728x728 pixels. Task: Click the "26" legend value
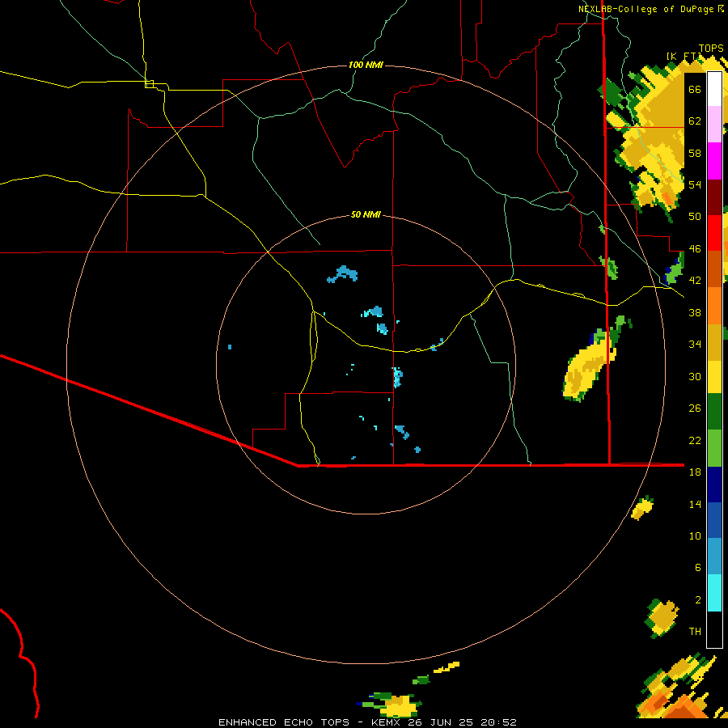[695, 408]
